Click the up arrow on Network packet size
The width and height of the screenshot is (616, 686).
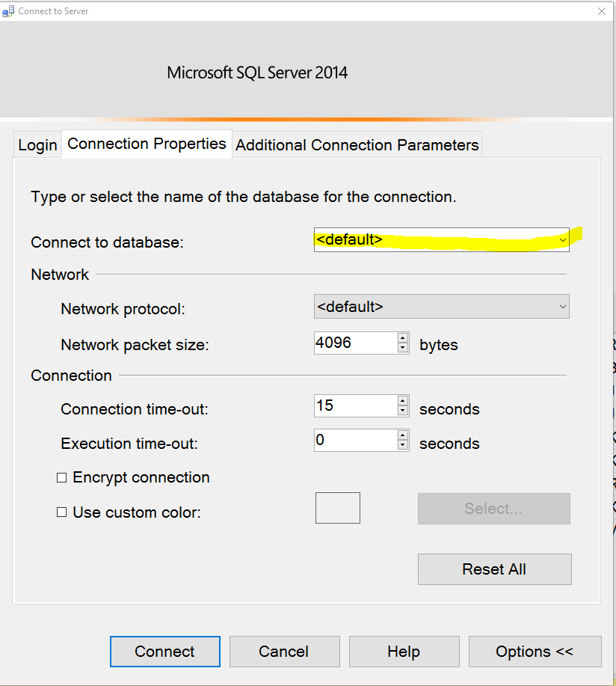pos(403,338)
